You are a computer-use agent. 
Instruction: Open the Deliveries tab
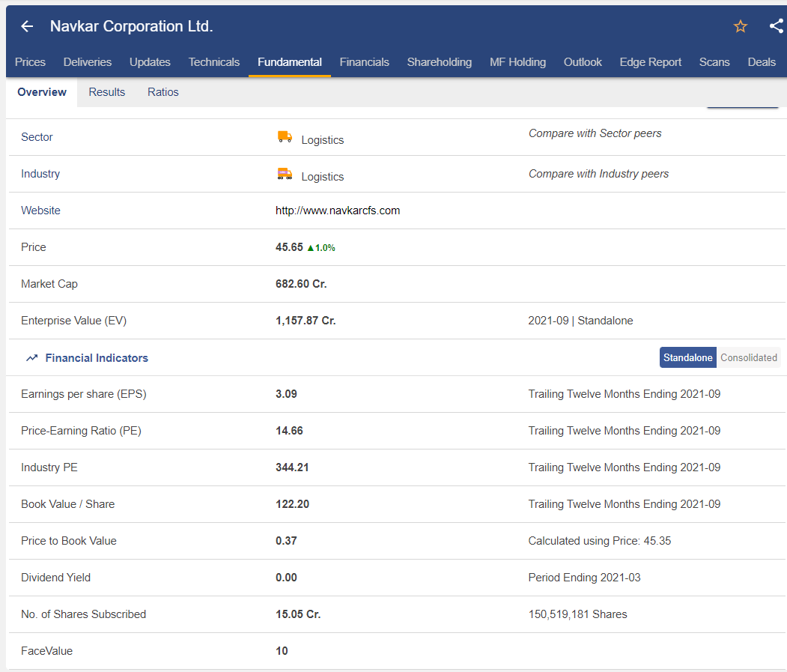[88, 62]
